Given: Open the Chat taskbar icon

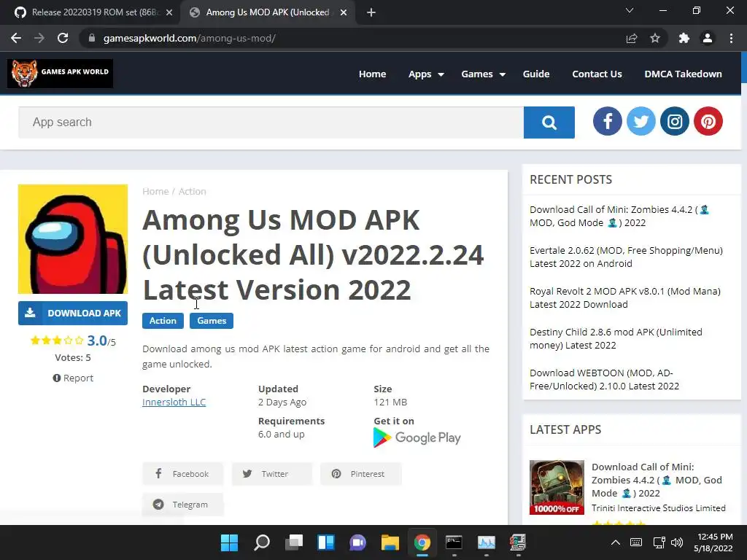Looking at the screenshot, I should tap(357, 542).
